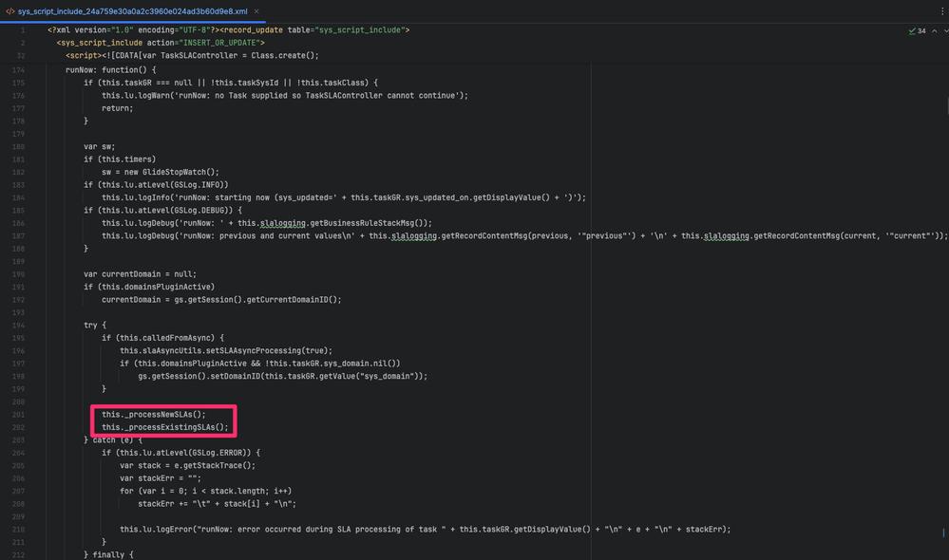This screenshot has height=560, width=949.
Task: Click the upward chevron beside the 34 counter
Action: [x=934, y=30]
